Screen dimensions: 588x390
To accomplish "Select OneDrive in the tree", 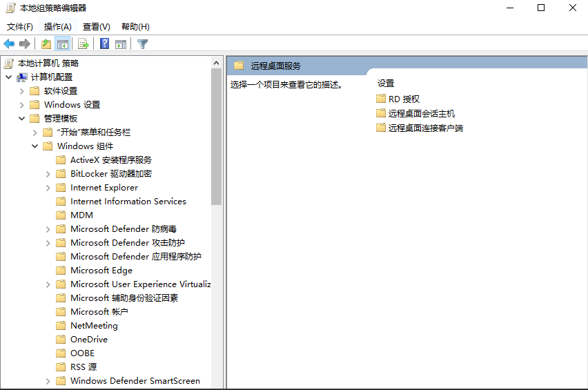I will click(88, 340).
